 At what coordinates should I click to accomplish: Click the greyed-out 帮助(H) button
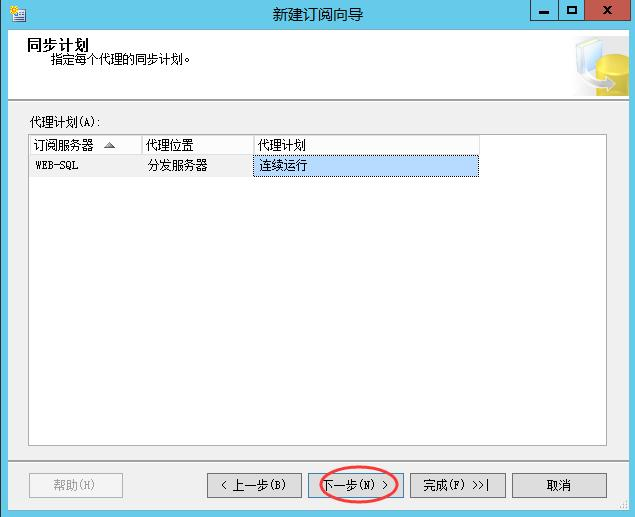pos(75,485)
